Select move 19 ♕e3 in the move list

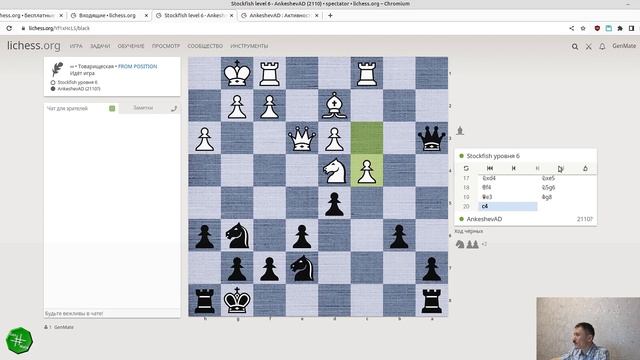pos(508,197)
